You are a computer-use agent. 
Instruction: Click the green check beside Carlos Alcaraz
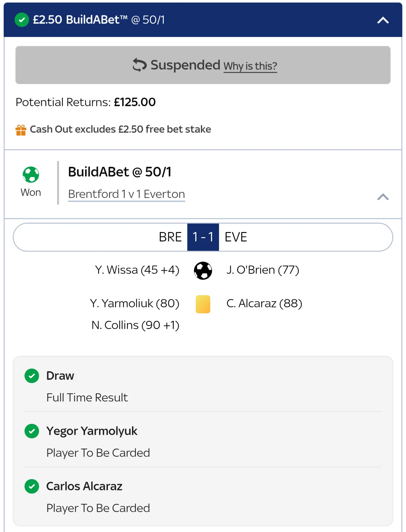pos(32,486)
